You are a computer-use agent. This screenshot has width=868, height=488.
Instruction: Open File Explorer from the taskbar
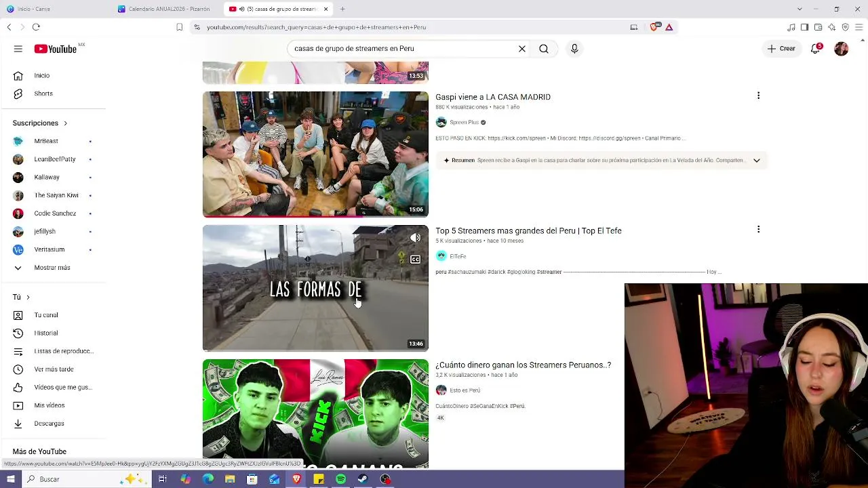click(230, 479)
